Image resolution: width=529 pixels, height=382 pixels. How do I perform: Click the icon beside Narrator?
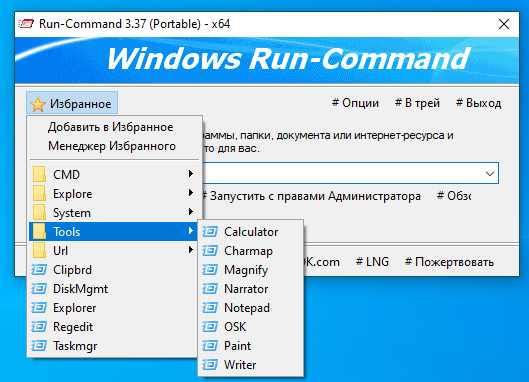coord(210,289)
